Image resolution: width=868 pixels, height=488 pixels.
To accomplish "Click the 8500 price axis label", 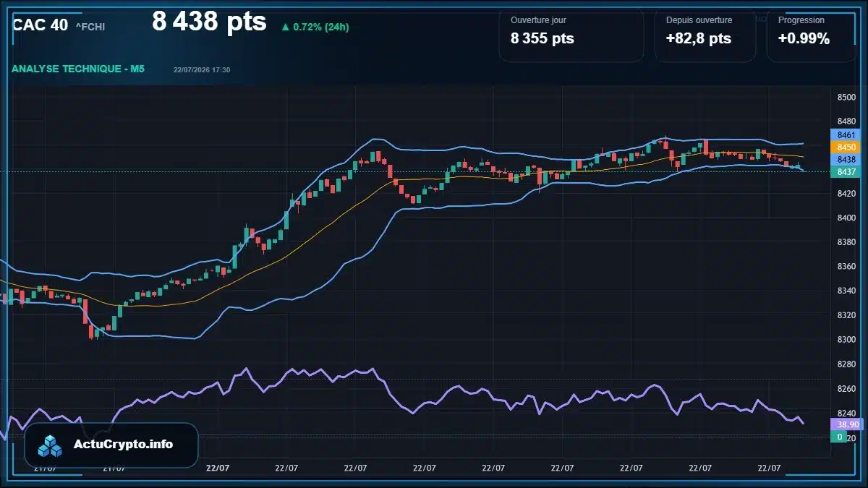I will (x=846, y=97).
